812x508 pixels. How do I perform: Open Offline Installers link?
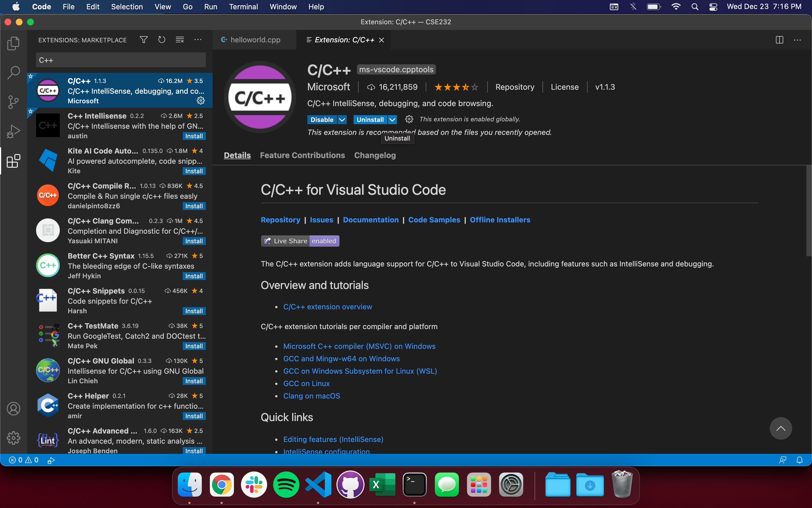pyautogui.click(x=500, y=220)
